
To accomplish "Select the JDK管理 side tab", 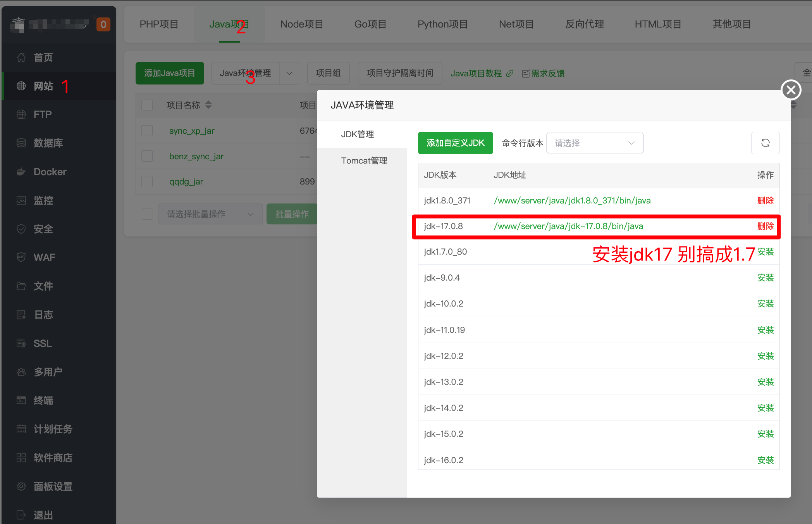I will click(362, 134).
